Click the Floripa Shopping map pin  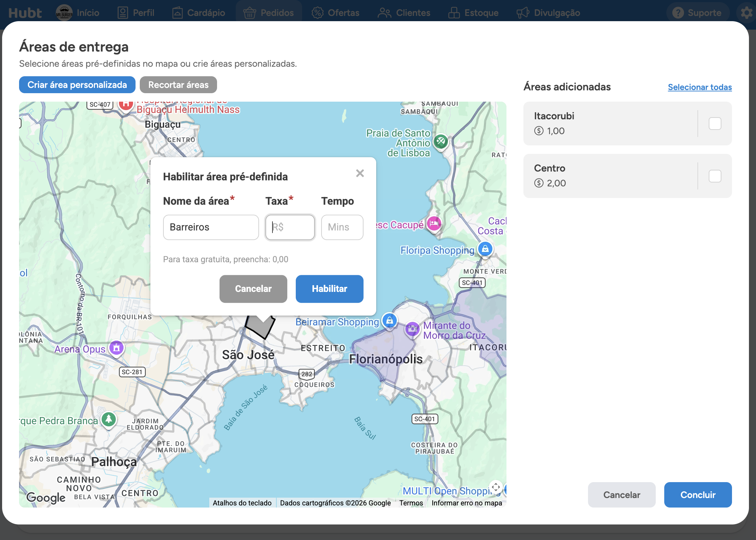point(485,249)
